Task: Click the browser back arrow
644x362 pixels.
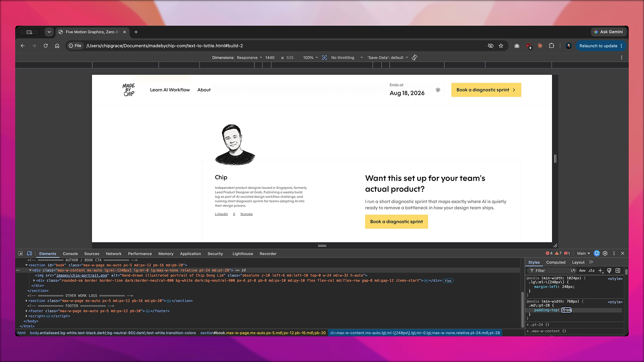Action: [x=22, y=45]
